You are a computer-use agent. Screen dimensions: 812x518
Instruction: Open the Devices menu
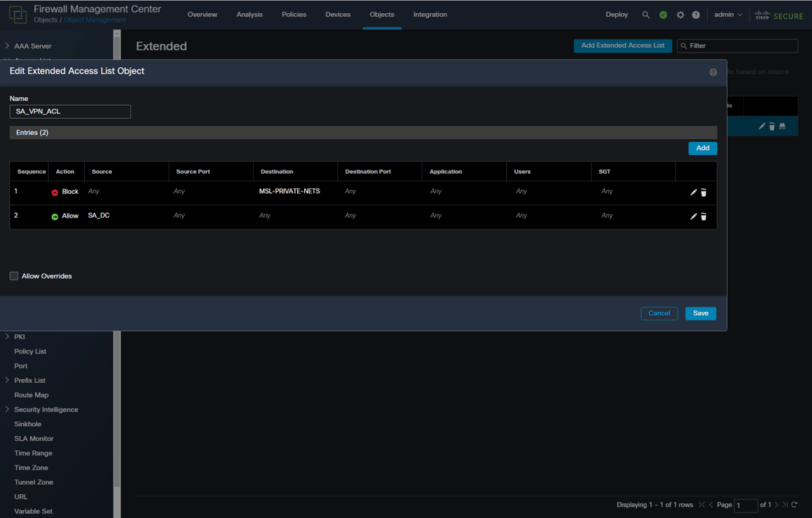pos(338,15)
